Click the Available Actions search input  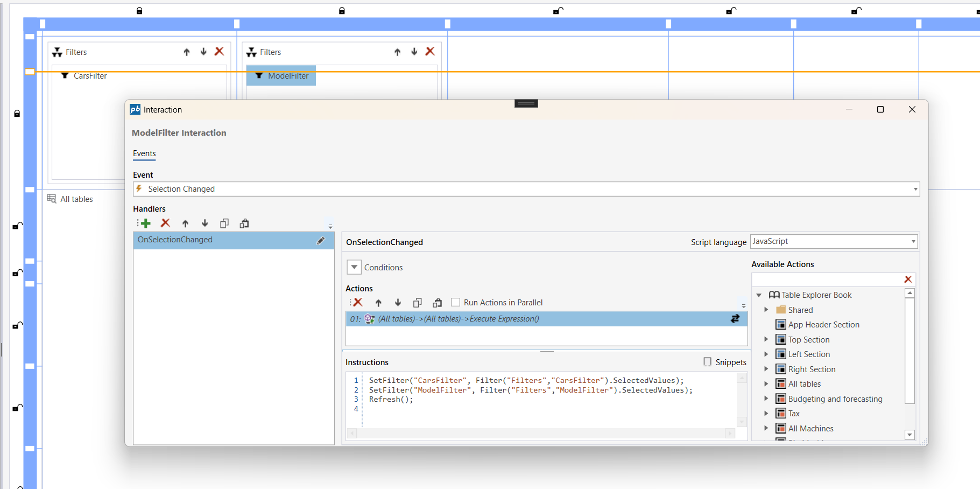tap(826, 280)
